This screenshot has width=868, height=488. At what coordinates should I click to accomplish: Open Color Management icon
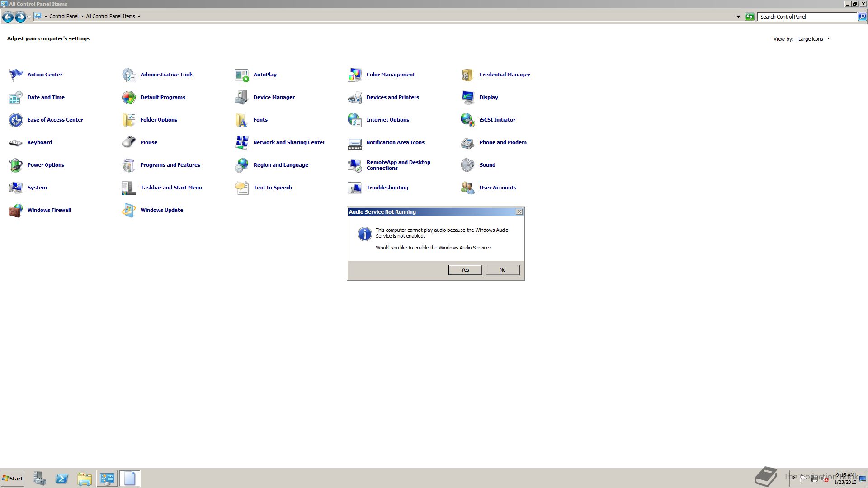point(355,75)
